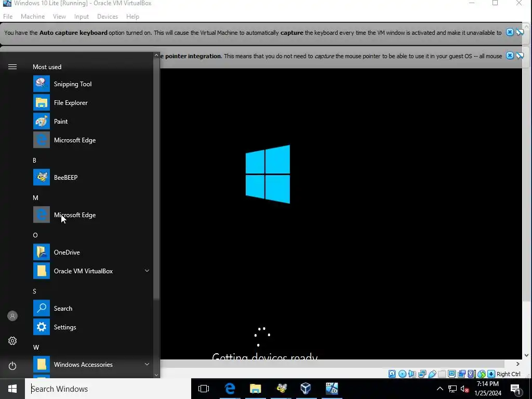532x399 pixels.
Task: Click recording indicator in VM status bar
Action: pos(461,374)
